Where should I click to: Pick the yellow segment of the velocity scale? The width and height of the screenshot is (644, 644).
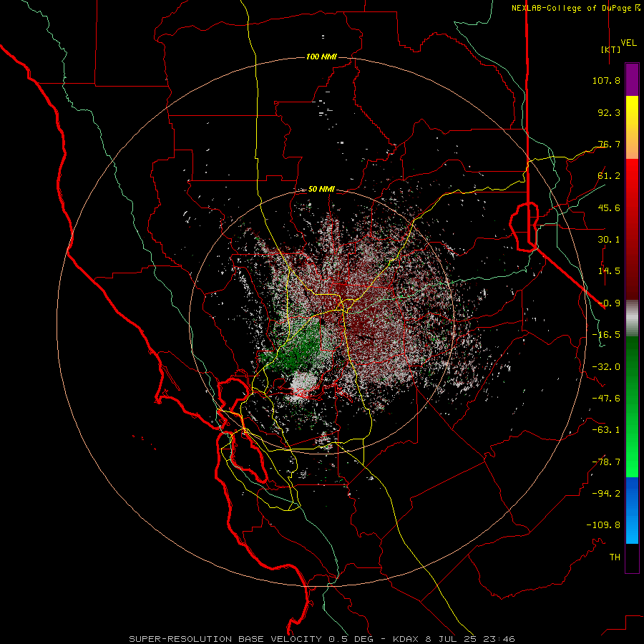[632, 111]
